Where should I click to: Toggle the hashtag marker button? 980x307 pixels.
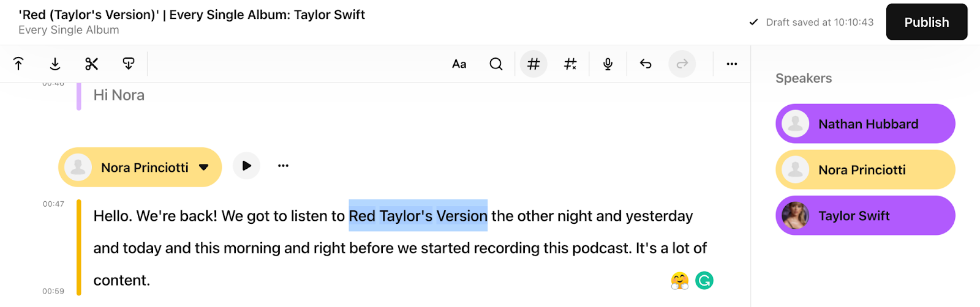tap(533, 64)
